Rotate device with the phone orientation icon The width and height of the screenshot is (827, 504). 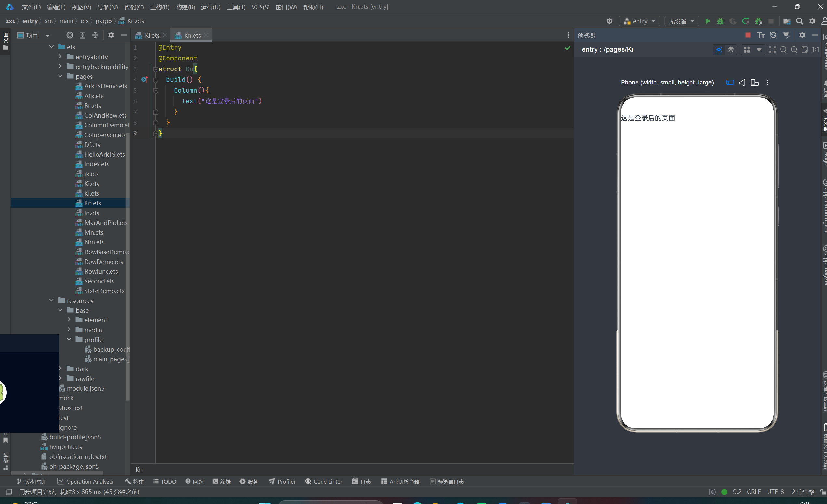[x=755, y=83]
